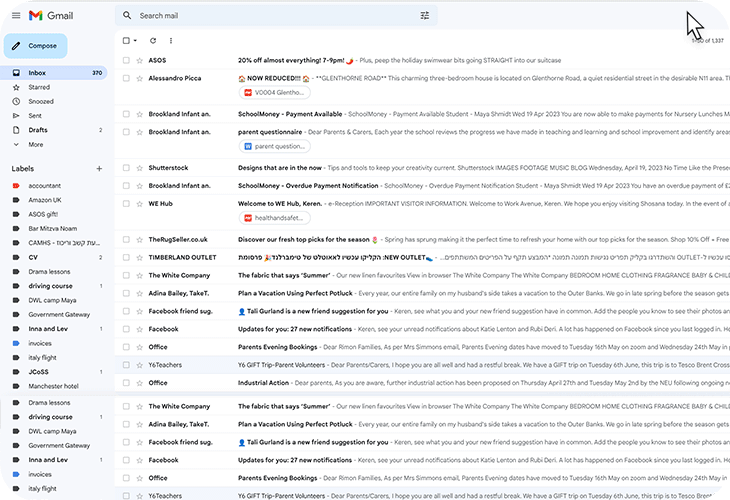The image size is (730, 500).
Task: Select the WE Hub email checkbox
Action: (x=126, y=204)
